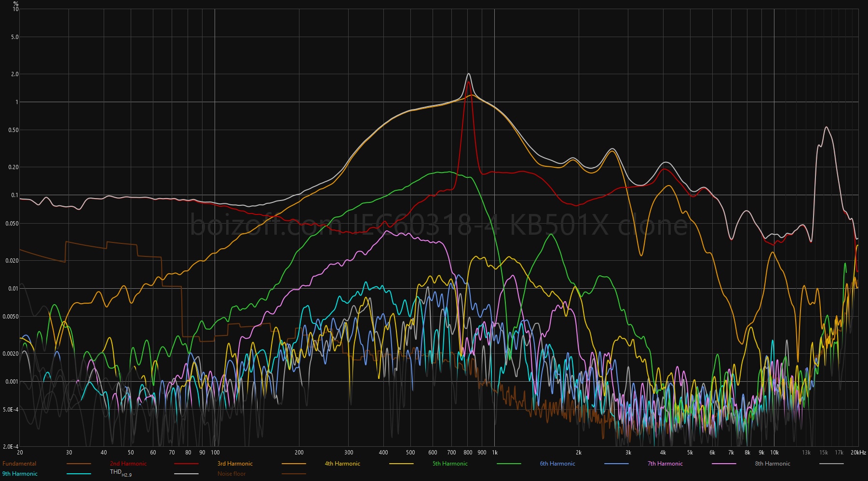Click the Fundamental legend label

pyautogui.click(x=19, y=464)
